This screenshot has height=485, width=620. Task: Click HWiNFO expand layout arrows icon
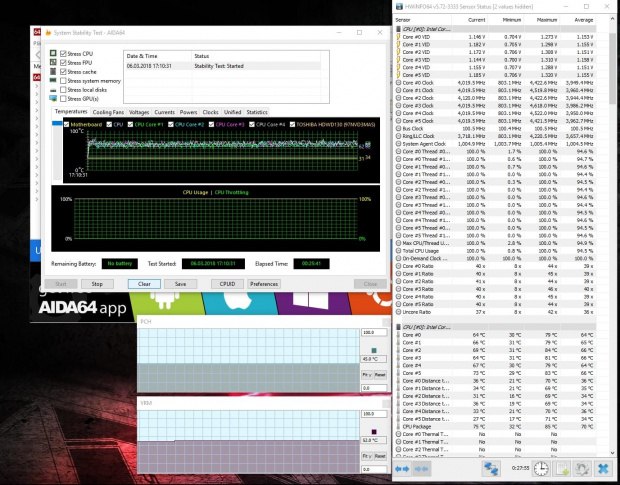402,469
